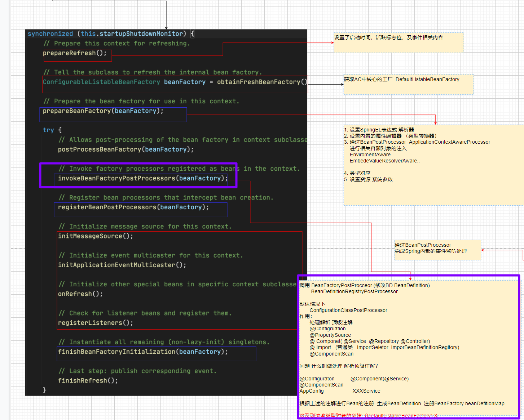Click the '处理解析 顶级注解' note line
The image size is (524, 420).
(331, 322)
